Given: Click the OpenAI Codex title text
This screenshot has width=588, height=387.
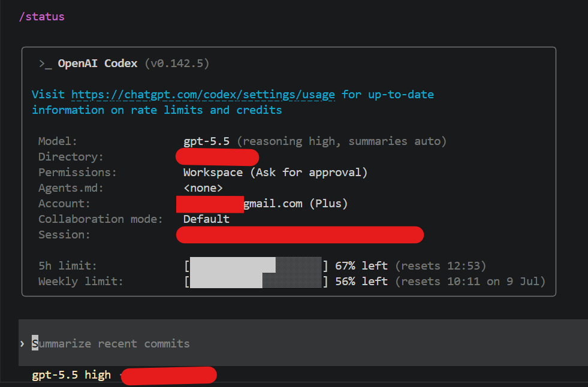Looking at the screenshot, I should tap(98, 64).
